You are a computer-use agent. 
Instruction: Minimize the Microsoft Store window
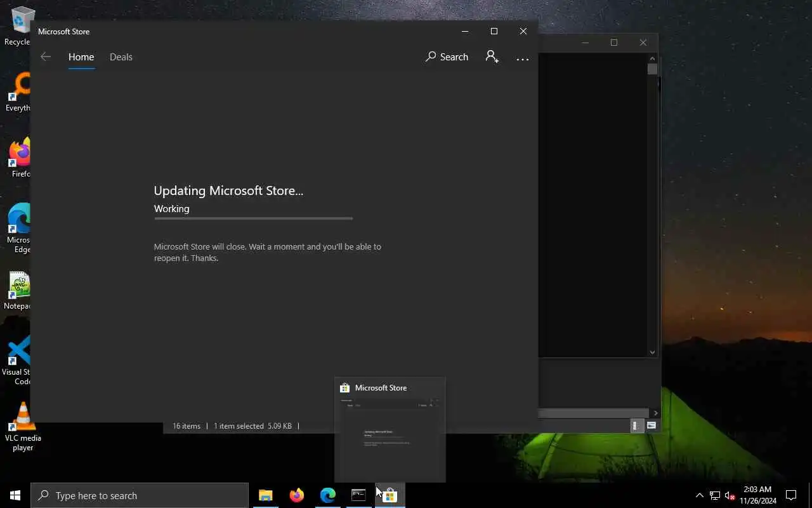[465, 31]
